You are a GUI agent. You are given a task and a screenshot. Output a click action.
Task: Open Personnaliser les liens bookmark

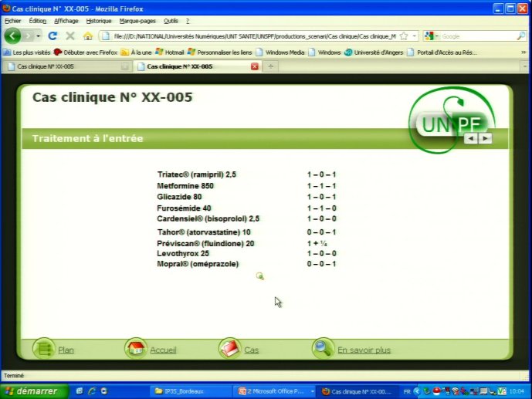point(219,52)
